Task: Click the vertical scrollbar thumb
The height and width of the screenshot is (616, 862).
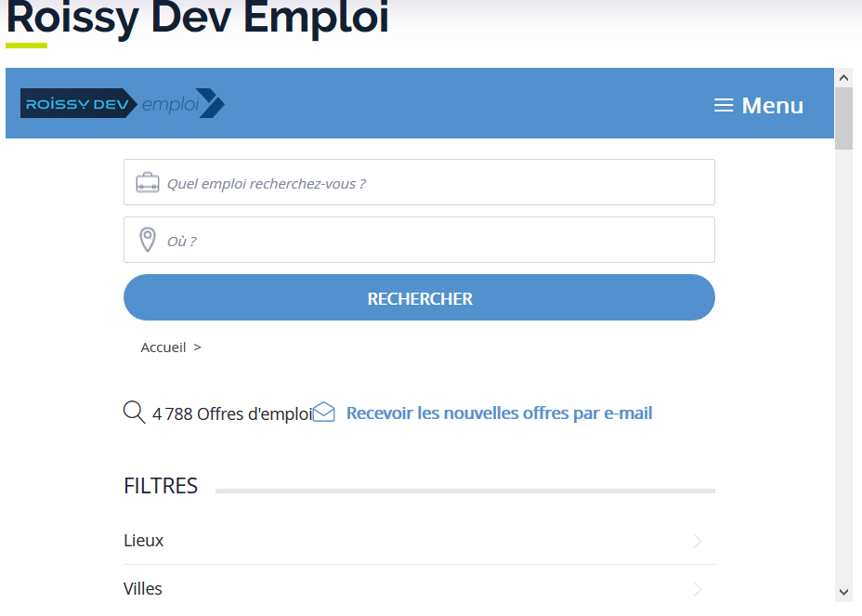Action: (843, 118)
